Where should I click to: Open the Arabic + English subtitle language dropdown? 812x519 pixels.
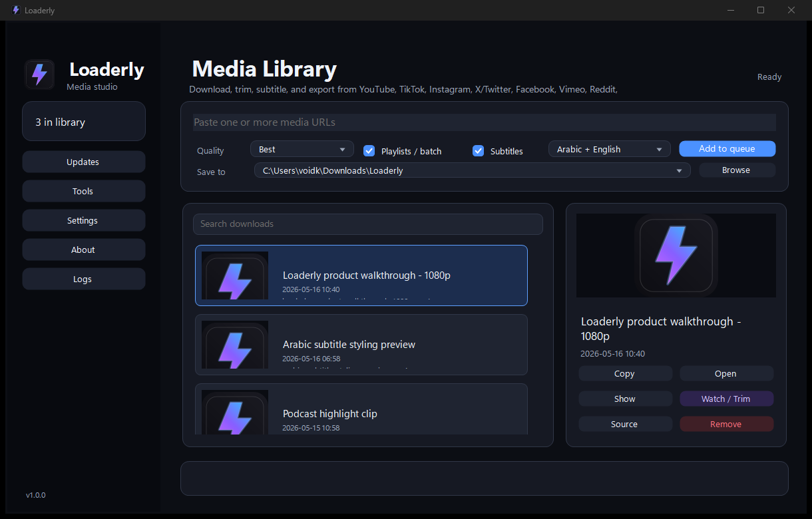click(x=609, y=149)
